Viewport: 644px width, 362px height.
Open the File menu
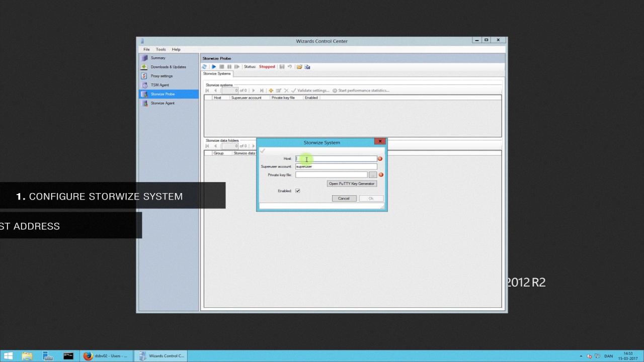pyautogui.click(x=146, y=49)
